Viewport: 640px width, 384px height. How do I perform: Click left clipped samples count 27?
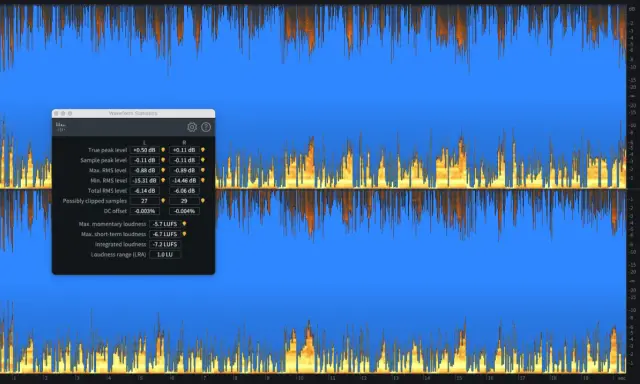pos(144,201)
